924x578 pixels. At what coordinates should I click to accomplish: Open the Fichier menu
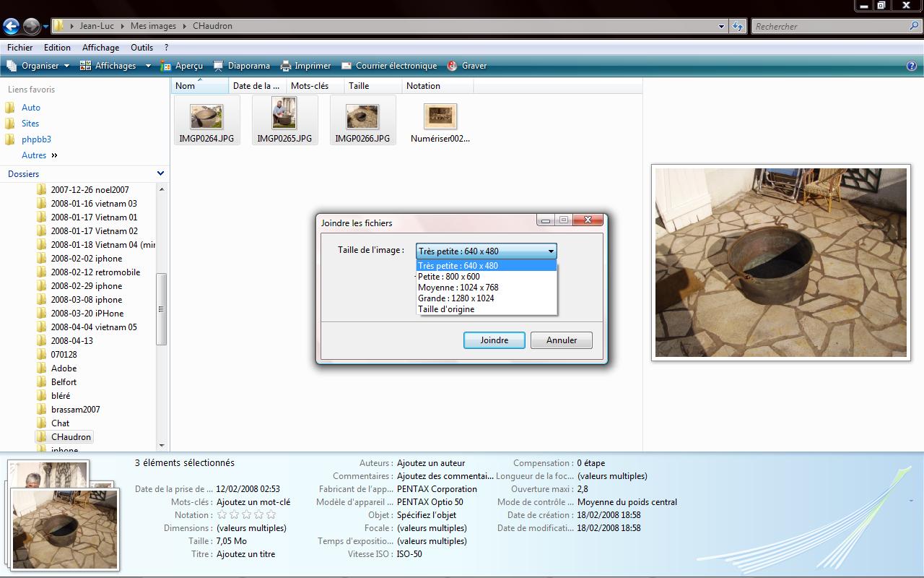pyautogui.click(x=19, y=48)
